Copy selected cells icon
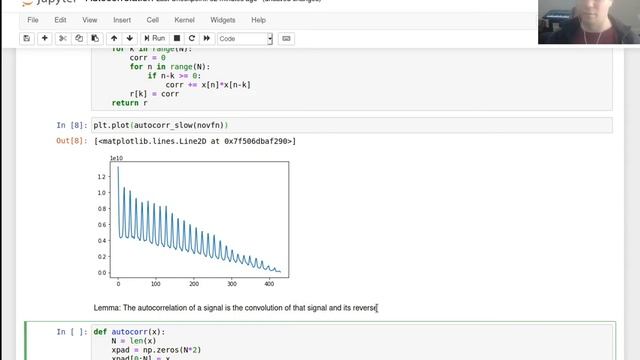 (x=79, y=38)
